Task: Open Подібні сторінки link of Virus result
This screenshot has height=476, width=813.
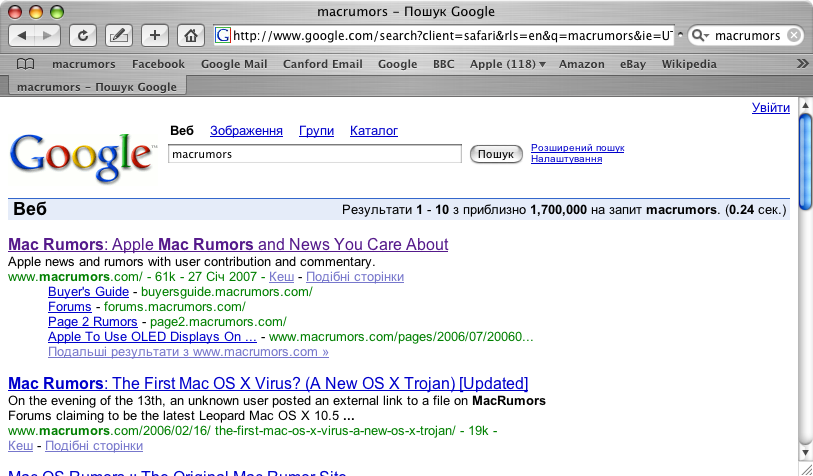Action: (x=94, y=446)
